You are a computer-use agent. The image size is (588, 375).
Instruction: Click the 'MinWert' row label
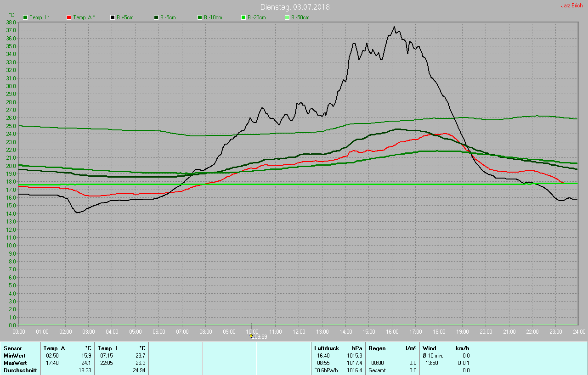14,356
